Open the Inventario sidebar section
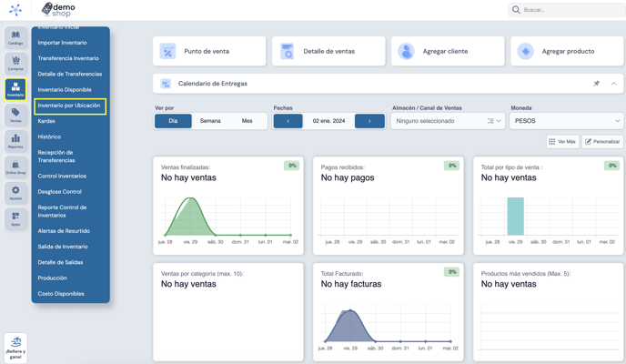The width and height of the screenshot is (626, 364). (x=15, y=89)
